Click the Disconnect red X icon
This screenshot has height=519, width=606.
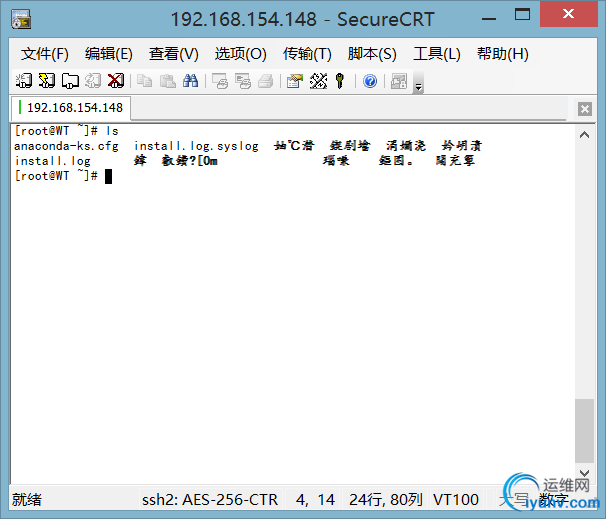coord(116,81)
